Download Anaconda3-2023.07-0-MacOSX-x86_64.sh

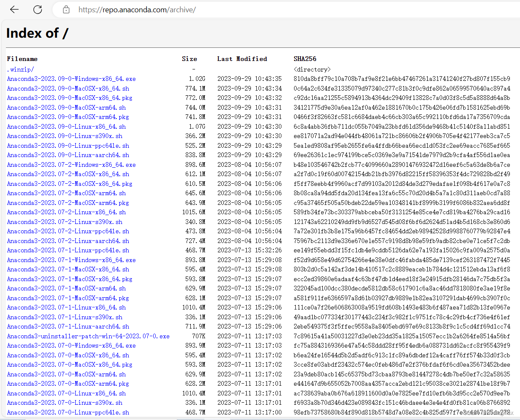click(x=68, y=355)
